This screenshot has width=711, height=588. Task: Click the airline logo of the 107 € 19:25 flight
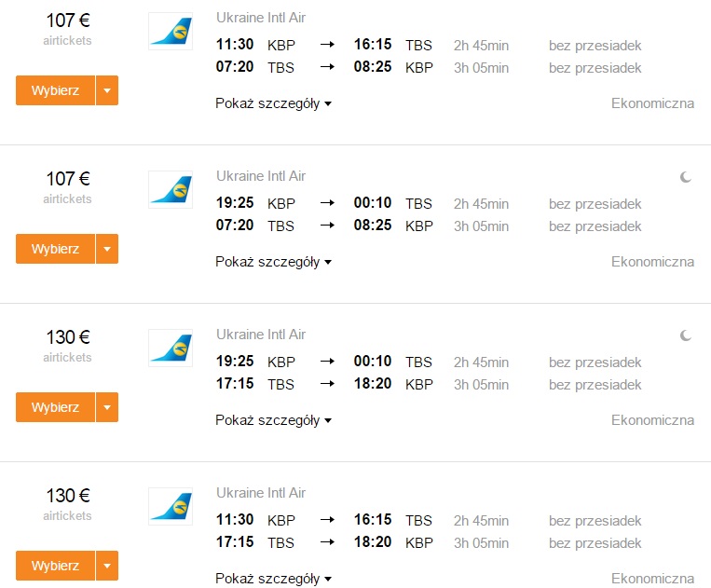click(171, 190)
